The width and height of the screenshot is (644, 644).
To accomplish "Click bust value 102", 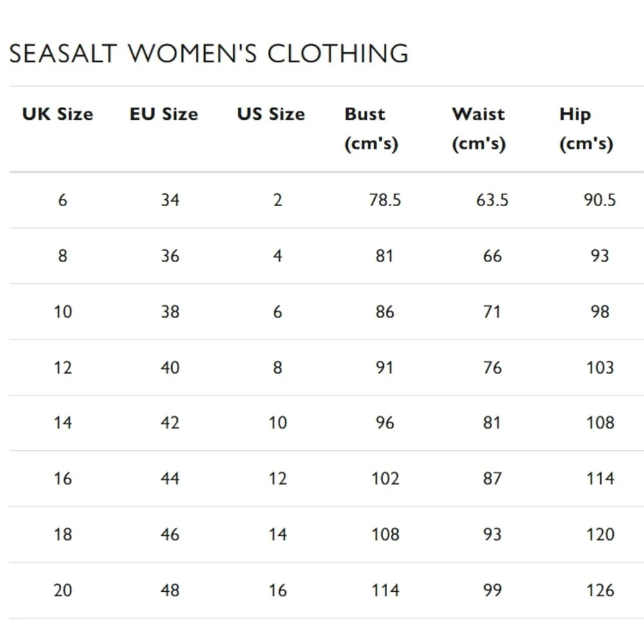I will pos(385,478).
